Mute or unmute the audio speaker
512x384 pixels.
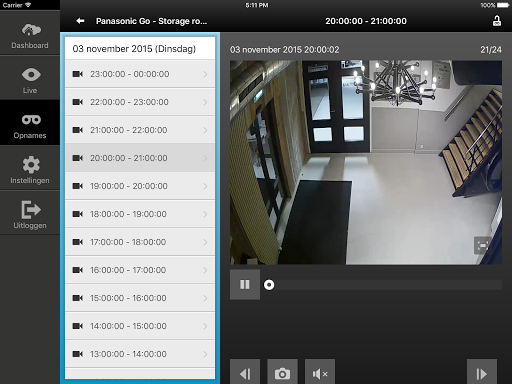(320, 373)
